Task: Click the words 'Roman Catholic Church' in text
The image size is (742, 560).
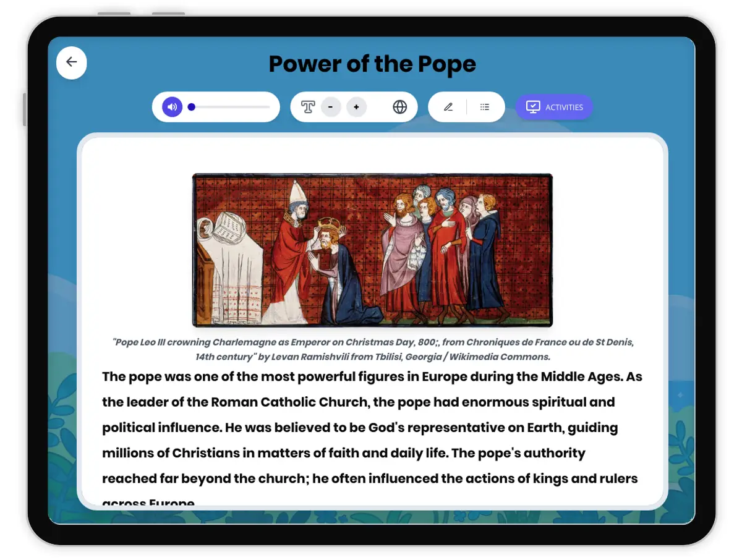Action: 289,402
